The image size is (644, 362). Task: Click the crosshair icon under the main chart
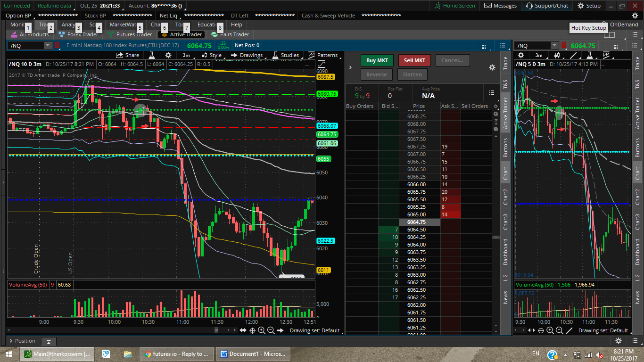253,330
